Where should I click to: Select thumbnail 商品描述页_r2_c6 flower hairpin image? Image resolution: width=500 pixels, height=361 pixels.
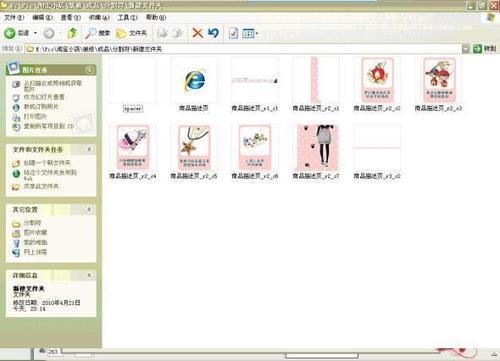tap(255, 148)
